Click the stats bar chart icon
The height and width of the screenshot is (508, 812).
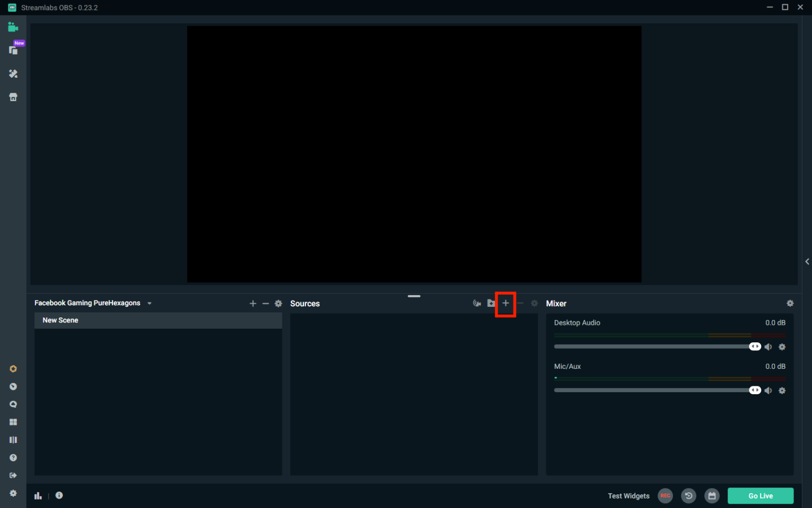click(x=38, y=495)
